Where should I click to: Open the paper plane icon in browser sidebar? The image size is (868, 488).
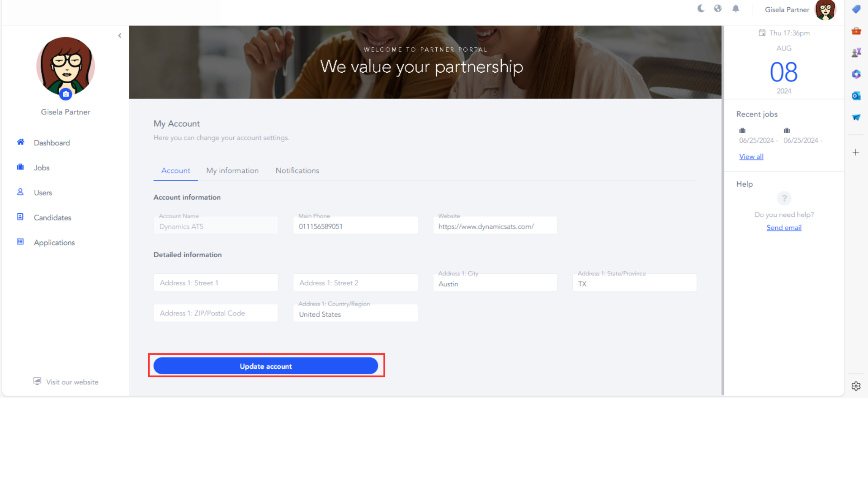(856, 117)
